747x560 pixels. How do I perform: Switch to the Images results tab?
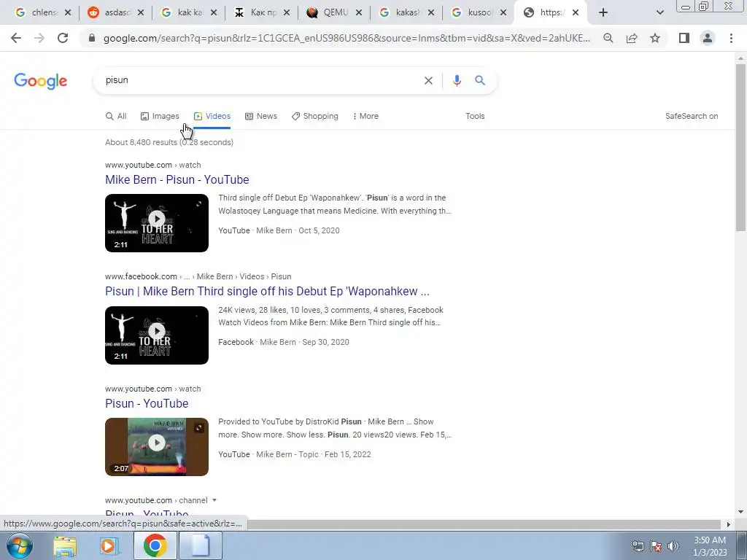(x=160, y=116)
